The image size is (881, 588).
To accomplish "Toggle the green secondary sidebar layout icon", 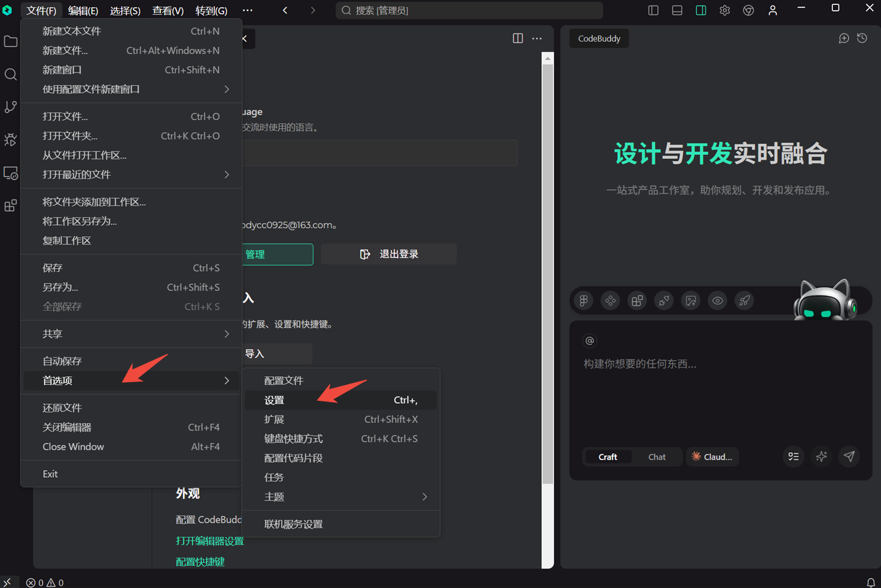I will click(701, 10).
